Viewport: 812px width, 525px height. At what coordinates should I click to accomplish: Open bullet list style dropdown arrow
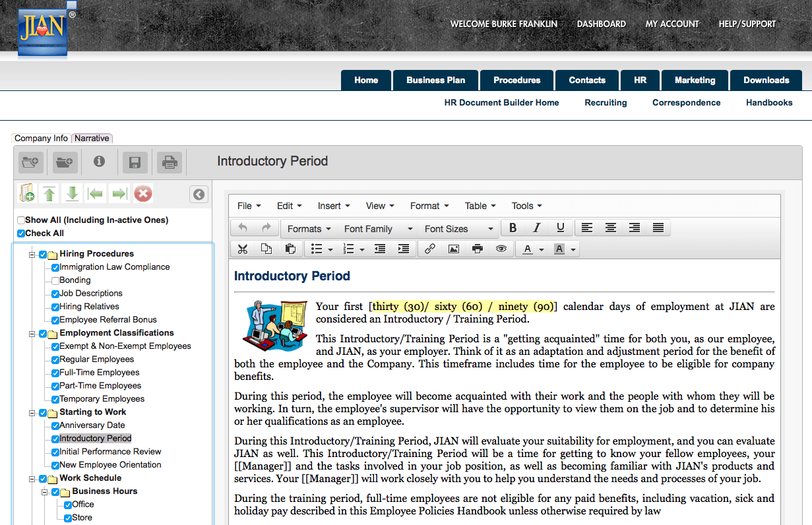[x=330, y=249]
